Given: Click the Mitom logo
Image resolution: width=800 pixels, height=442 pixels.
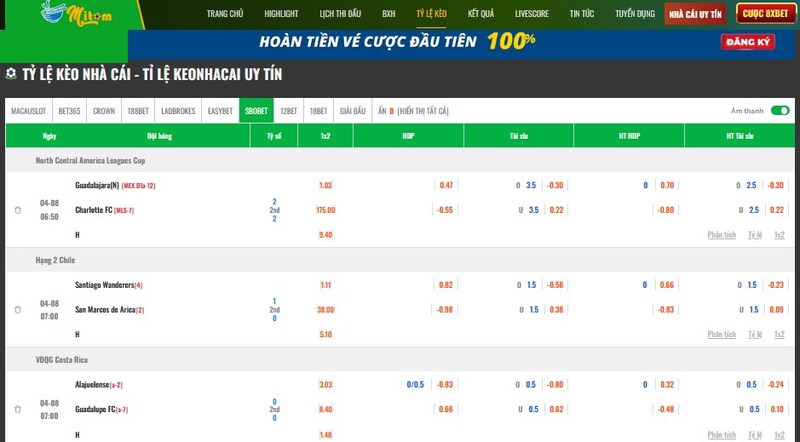Looking at the screenshot, I should (77, 14).
